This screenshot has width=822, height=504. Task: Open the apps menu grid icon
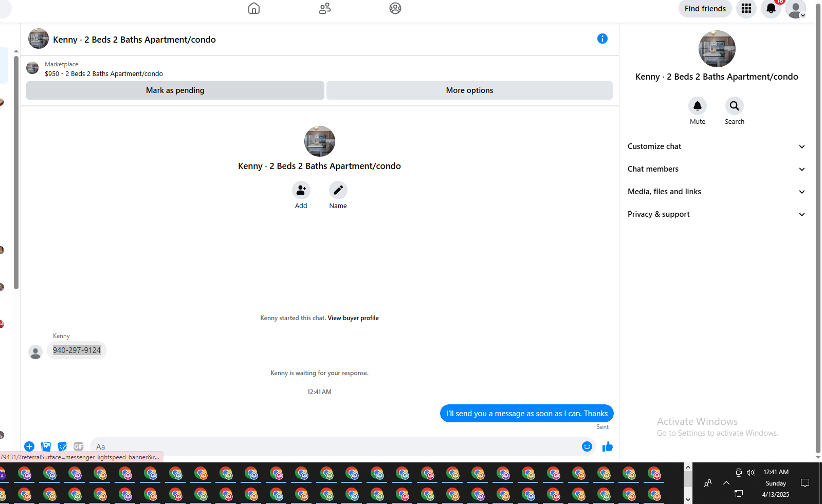746,8
